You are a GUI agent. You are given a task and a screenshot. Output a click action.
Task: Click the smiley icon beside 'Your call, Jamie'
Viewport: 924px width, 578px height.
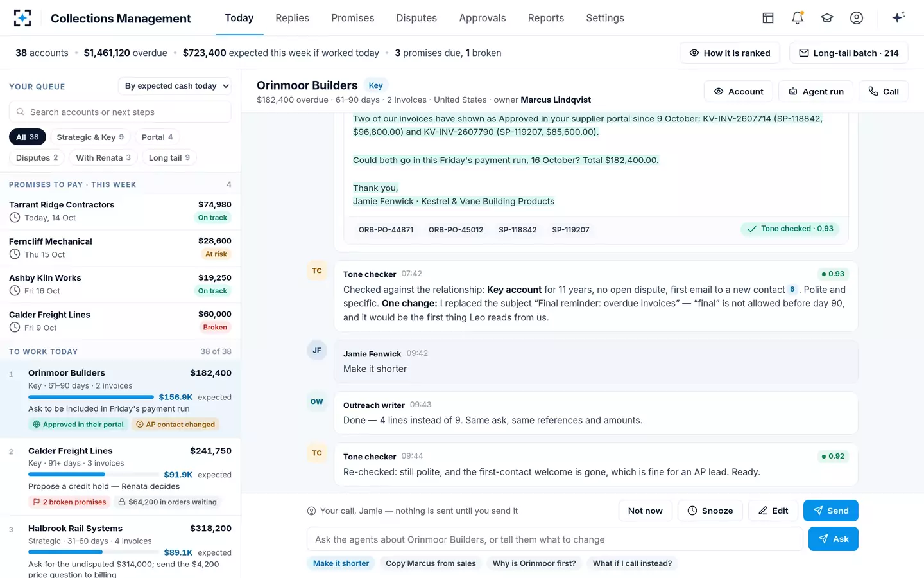(311, 511)
